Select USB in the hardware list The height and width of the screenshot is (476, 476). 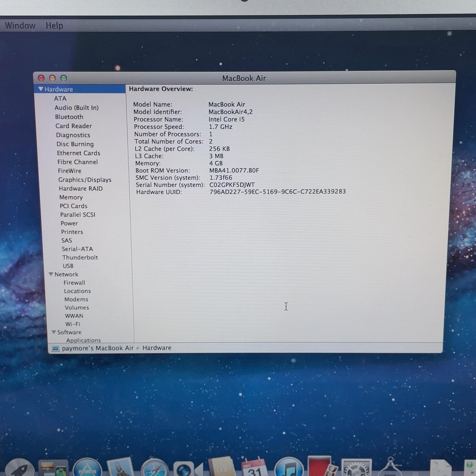[68, 266]
